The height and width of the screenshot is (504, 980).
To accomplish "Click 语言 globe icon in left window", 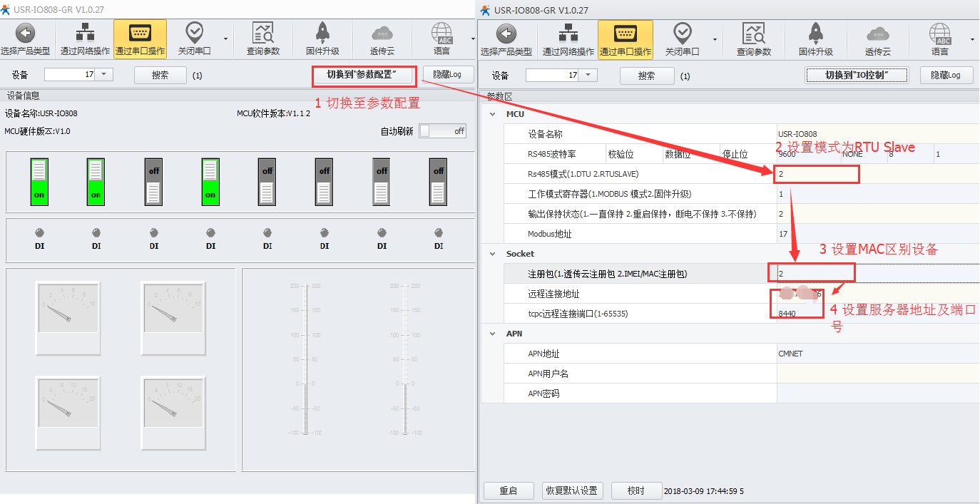I will (x=441, y=34).
